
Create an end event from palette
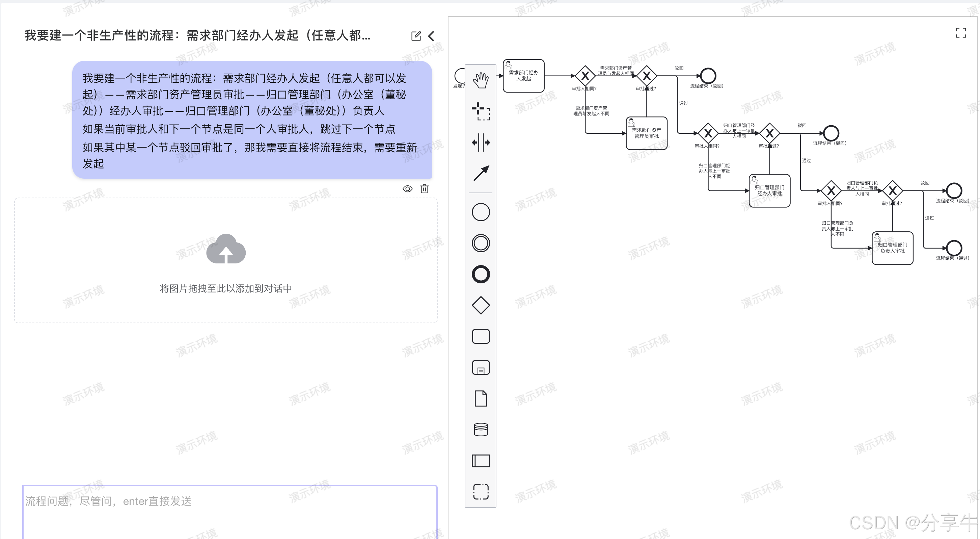click(481, 274)
